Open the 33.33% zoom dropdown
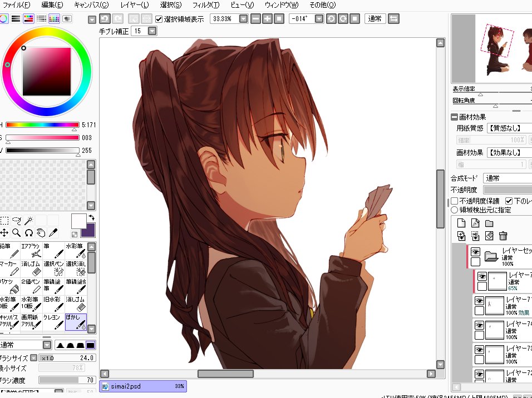Viewport: 532px width, 398px height. click(243, 19)
